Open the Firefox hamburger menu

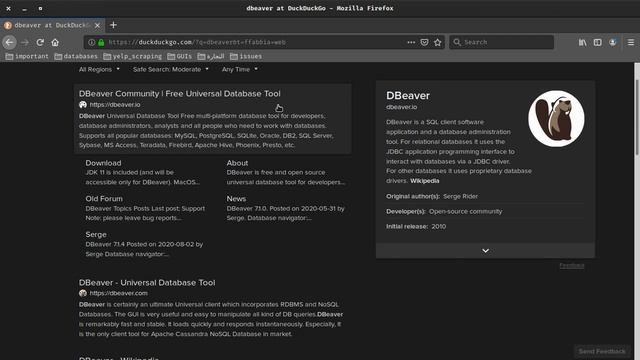click(x=631, y=42)
